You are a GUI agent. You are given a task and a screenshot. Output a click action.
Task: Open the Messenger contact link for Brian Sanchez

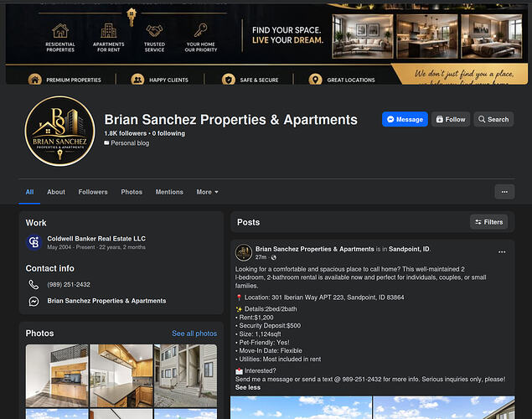[106, 301]
